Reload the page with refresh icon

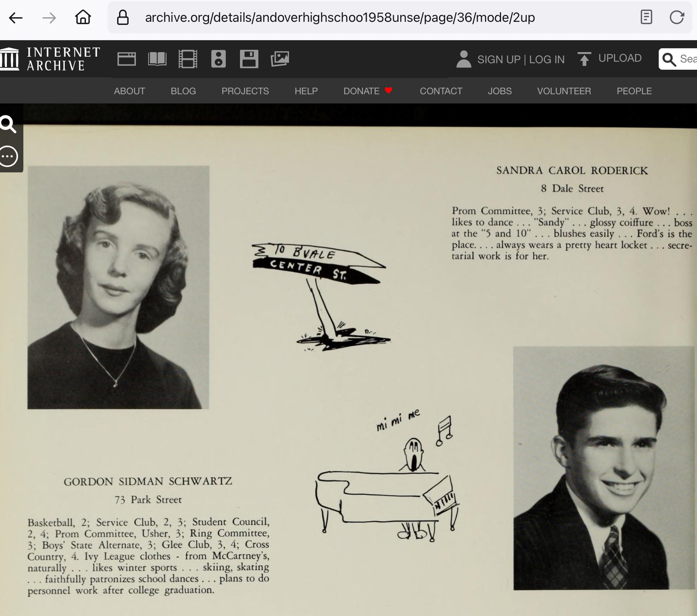coord(677,17)
